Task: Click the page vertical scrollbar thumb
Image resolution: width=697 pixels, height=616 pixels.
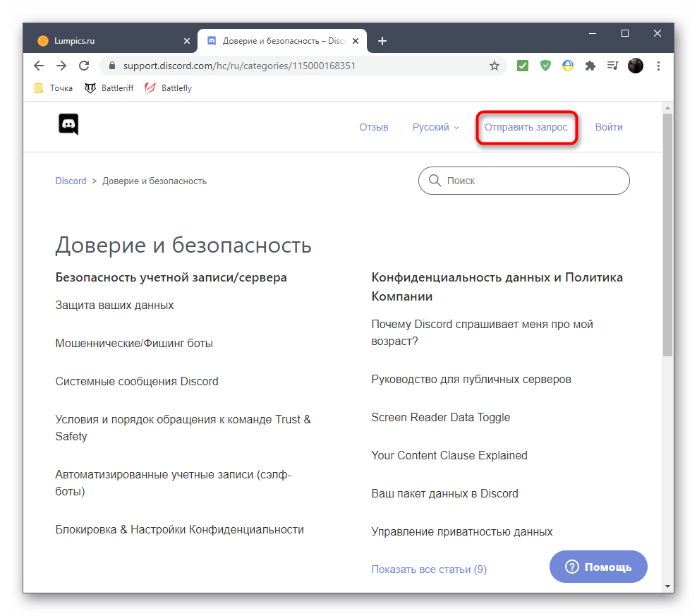Action: point(667,233)
